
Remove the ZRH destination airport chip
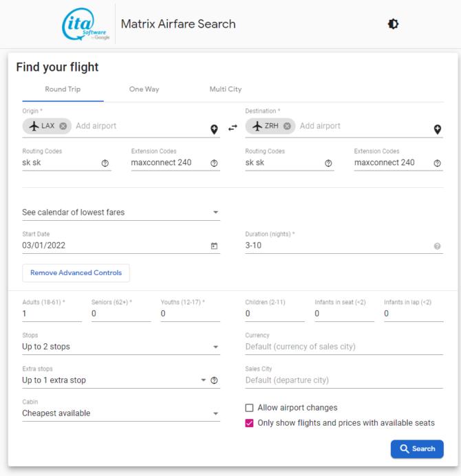point(287,126)
